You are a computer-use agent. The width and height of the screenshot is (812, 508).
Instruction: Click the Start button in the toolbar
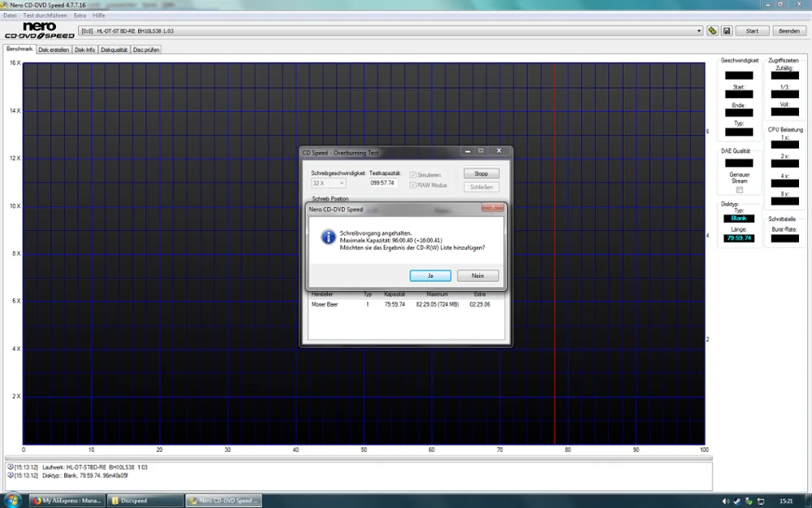point(752,31)
